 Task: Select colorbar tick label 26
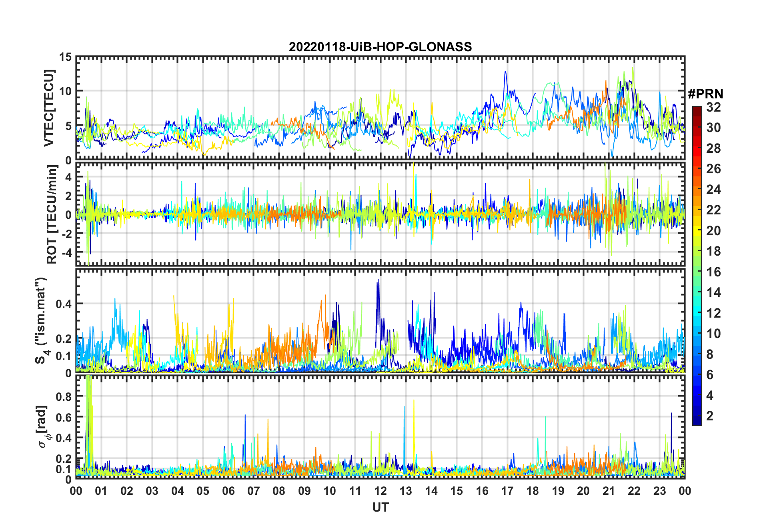713,169
